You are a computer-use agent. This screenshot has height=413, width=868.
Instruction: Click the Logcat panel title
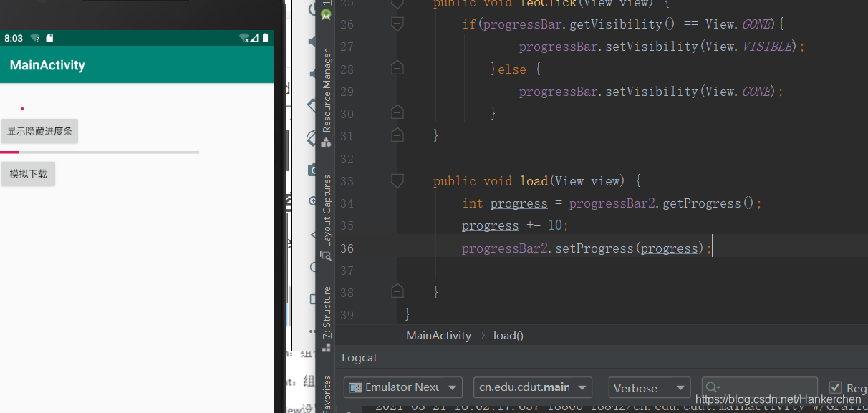[360, 358]
